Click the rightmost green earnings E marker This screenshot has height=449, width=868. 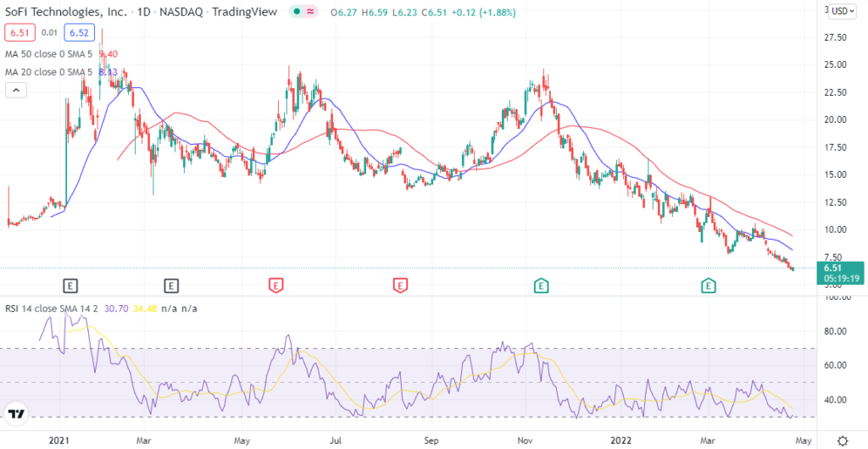coord(708,286)
